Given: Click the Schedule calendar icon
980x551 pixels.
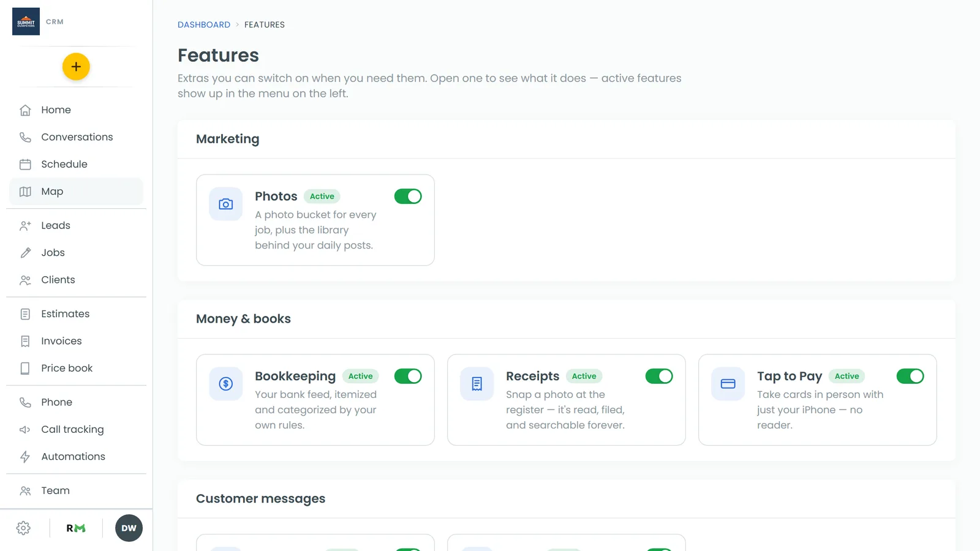Looking at the screenshot, I should 25,164.
